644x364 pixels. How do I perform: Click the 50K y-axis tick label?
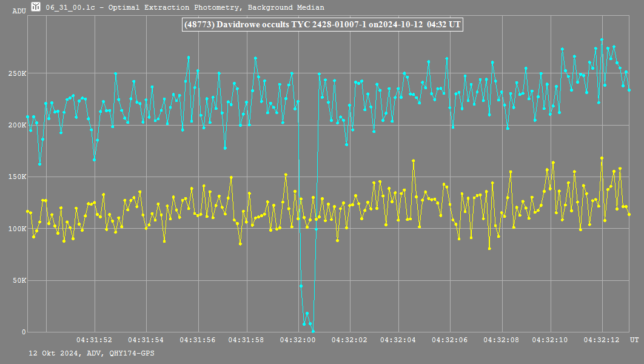(x=19, y=280)
